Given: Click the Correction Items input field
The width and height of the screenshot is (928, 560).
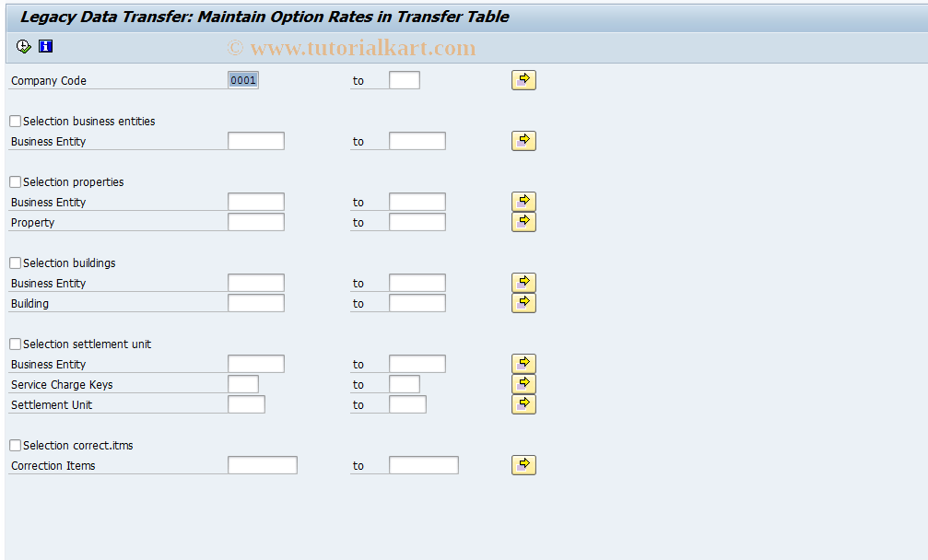Looking at the screenshot, I should click(263, 464).
